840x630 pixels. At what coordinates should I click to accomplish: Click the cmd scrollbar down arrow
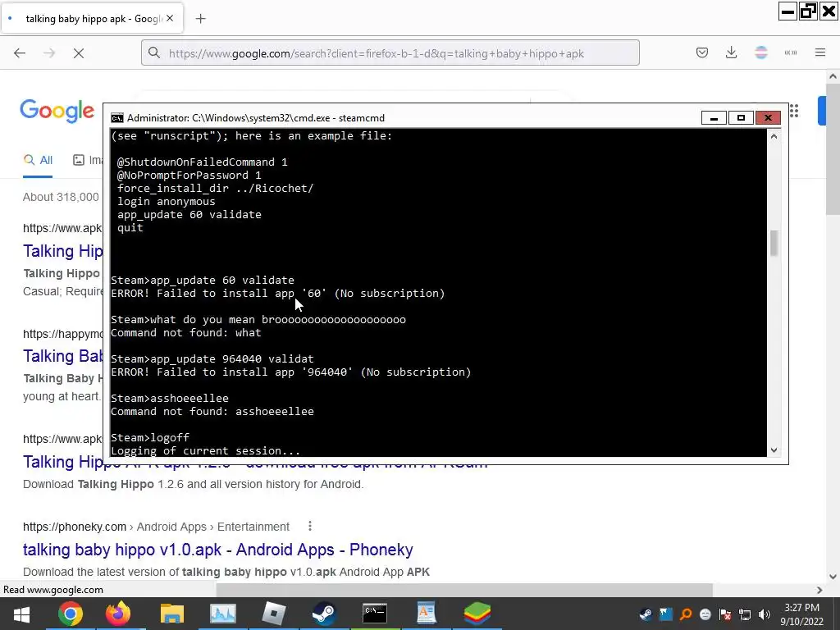(774, 450)
